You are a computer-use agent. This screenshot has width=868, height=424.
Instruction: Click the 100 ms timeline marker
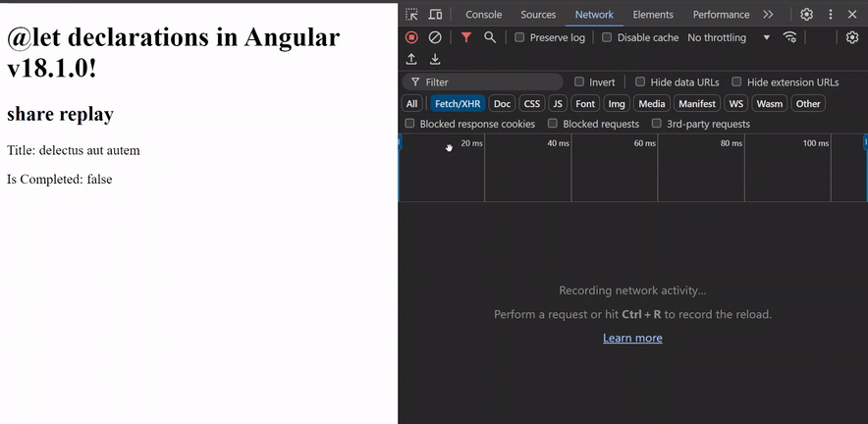(x=816, y=143)
